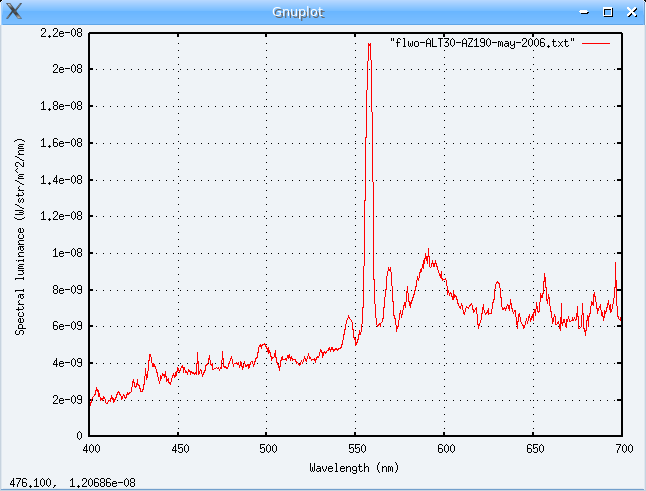
Task: Click the 500 tick label on x-axis
Action: (x=267, y=449)
